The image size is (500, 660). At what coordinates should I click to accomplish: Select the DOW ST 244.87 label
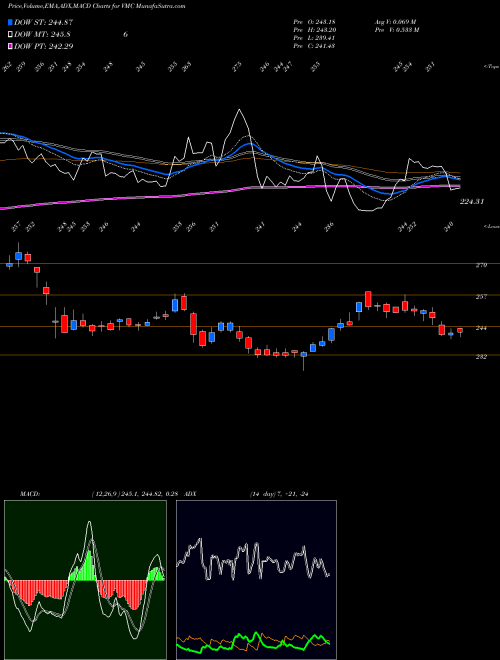tap(44, 22)
